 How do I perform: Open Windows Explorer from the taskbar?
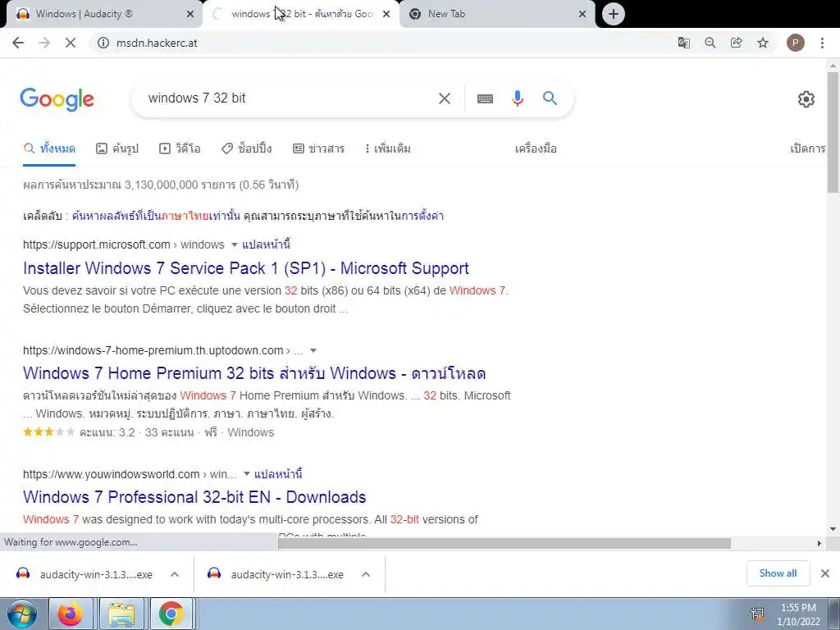[x=121, y=614]
